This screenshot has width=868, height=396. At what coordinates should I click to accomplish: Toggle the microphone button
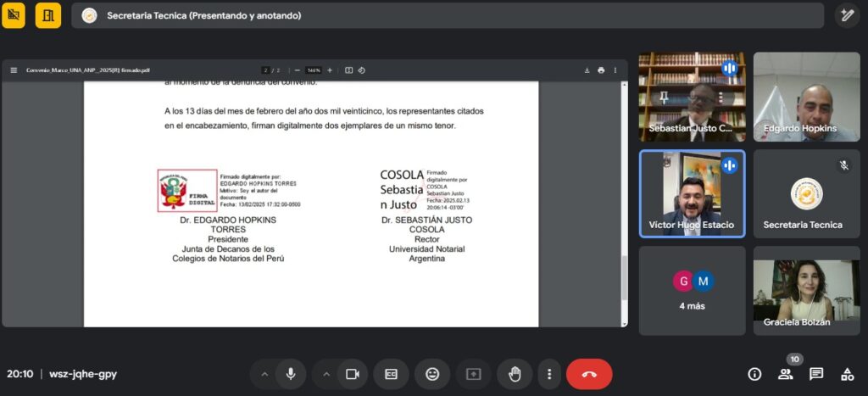(x=290, y=374)
